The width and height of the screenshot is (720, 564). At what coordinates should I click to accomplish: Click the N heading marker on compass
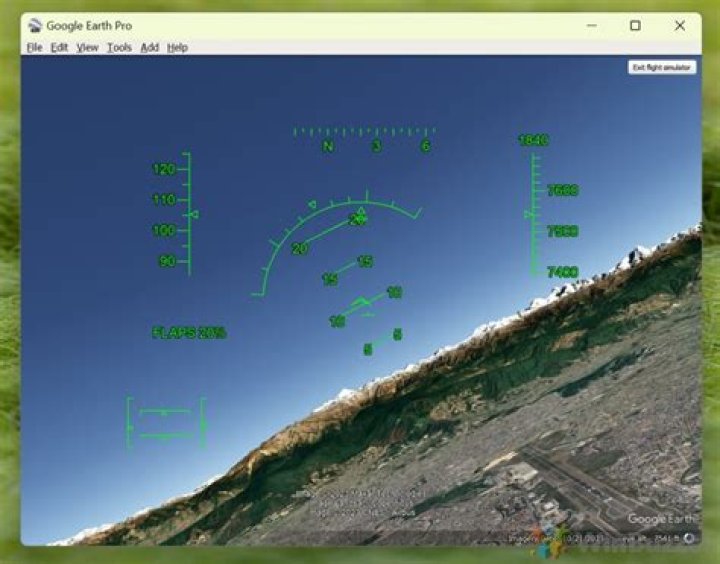328,147
